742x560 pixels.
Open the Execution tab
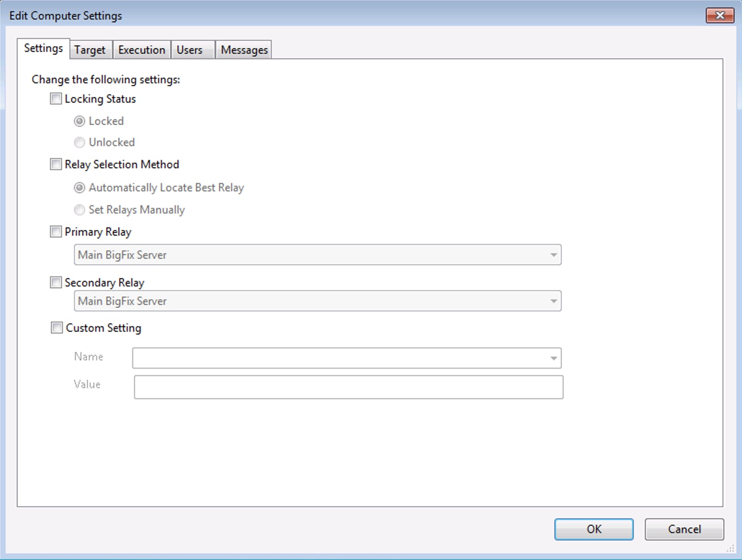[141, 49]
